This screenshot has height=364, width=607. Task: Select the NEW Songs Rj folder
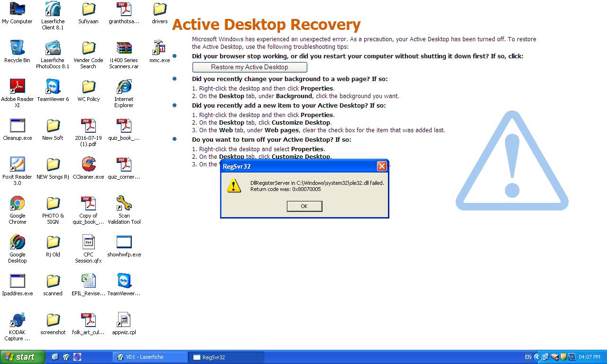click(53, 169)
